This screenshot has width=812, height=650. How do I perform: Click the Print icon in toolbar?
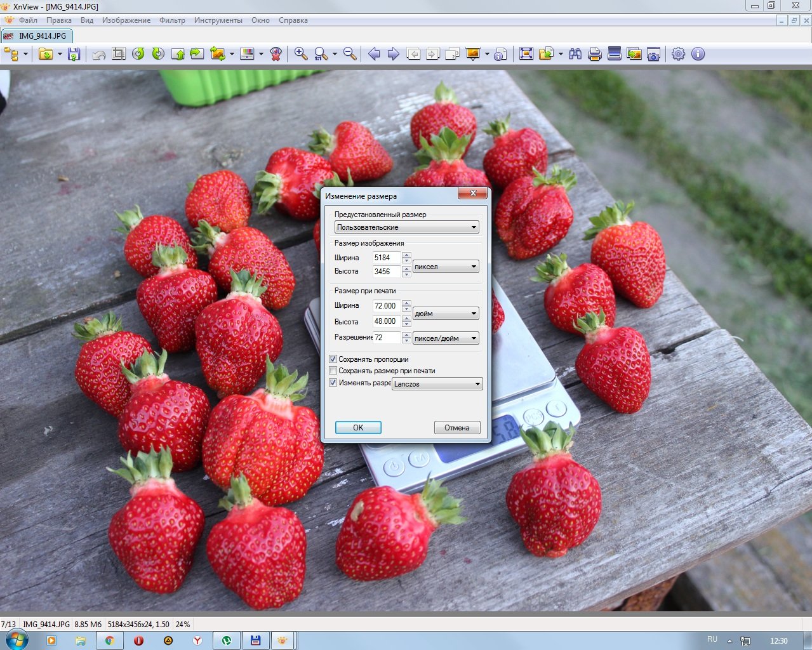click(595, 54)
